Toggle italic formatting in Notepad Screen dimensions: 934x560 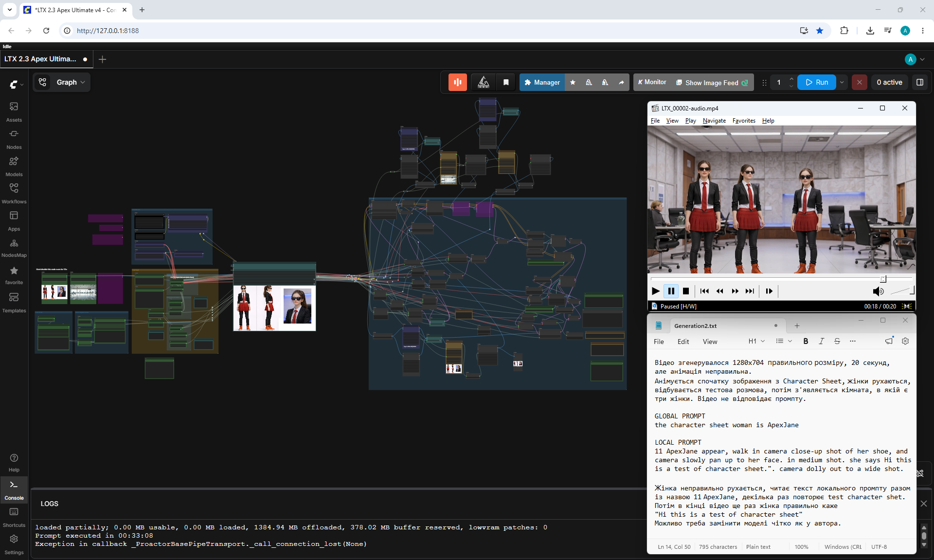(x=821, y=341)
